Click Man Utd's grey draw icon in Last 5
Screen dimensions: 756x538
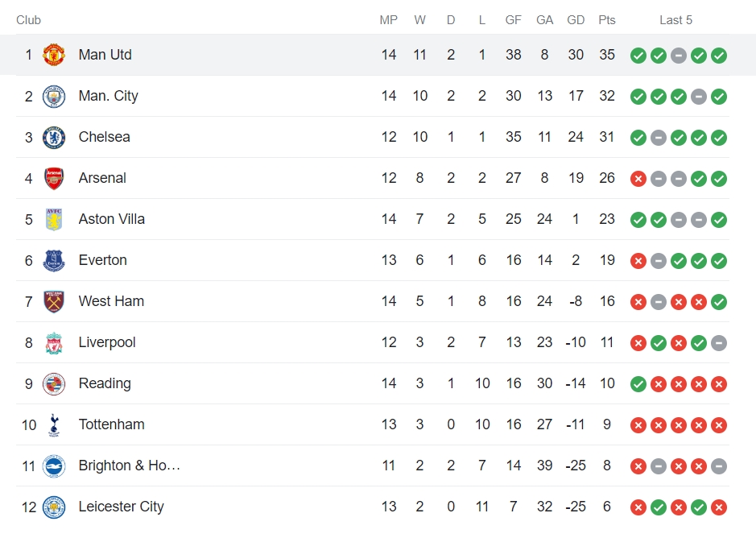pyautogui.click(x=679, y=56)
